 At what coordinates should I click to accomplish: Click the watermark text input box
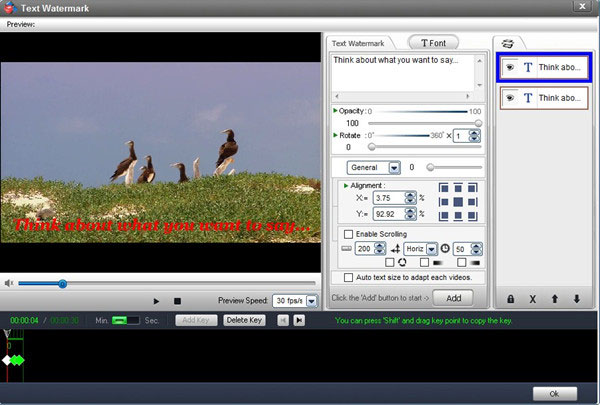point(403,73)
